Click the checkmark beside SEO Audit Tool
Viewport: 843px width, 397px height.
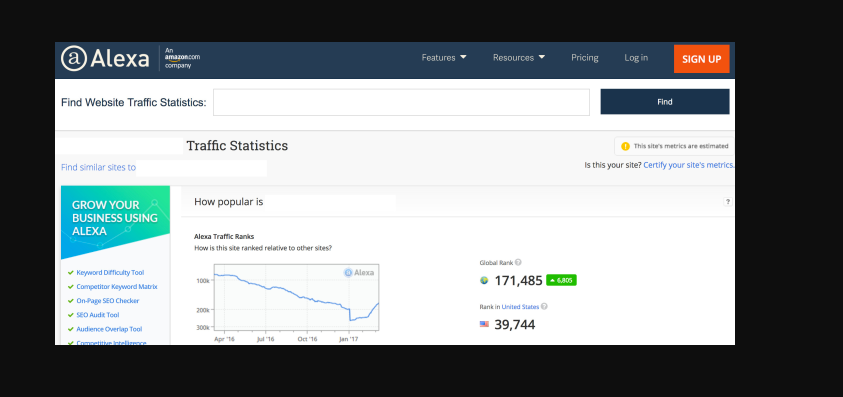pos(70,315)
